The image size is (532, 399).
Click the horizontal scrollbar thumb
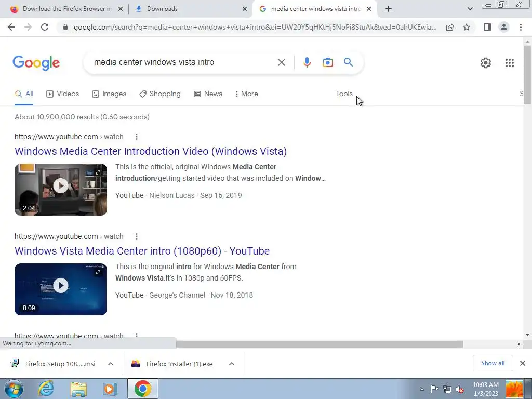(x=320, y=344)
